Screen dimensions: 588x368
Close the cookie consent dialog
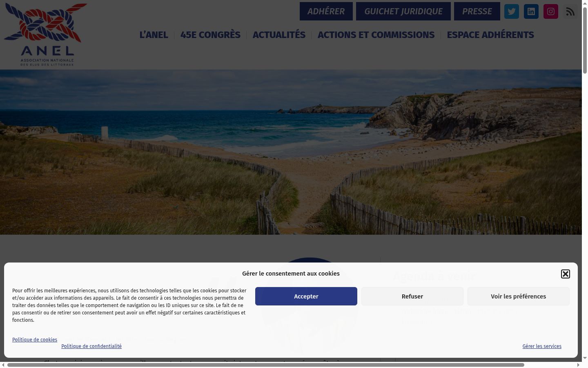(566, 274)
